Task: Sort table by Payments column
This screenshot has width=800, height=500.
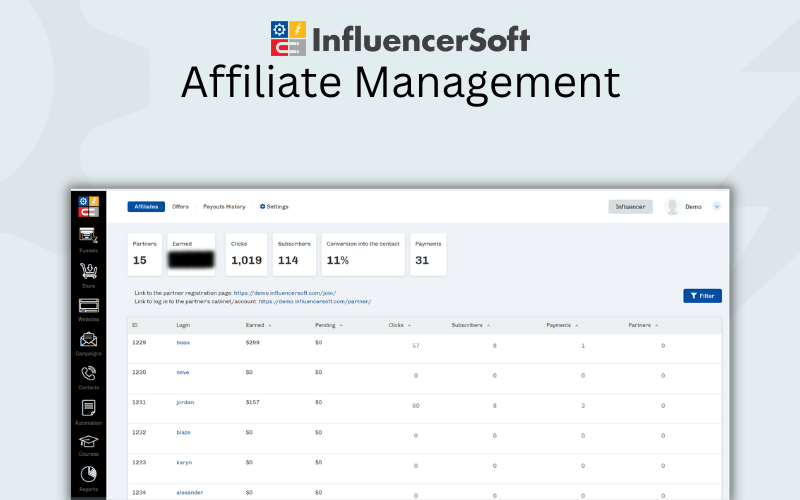Action: coord(562,326)
